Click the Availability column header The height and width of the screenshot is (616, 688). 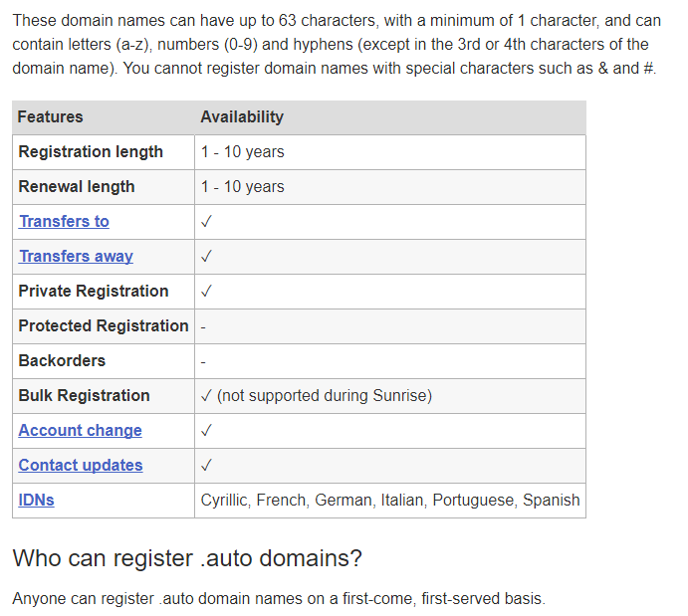click(x=242, y=117)
